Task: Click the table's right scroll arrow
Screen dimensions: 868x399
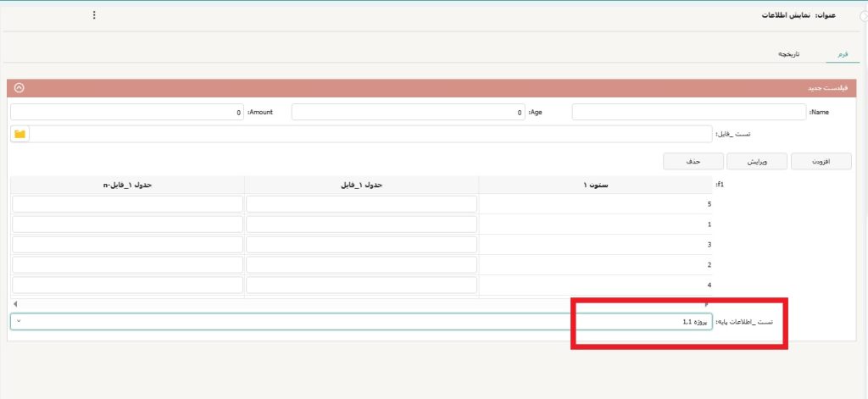Action: (x=709, y=303)
